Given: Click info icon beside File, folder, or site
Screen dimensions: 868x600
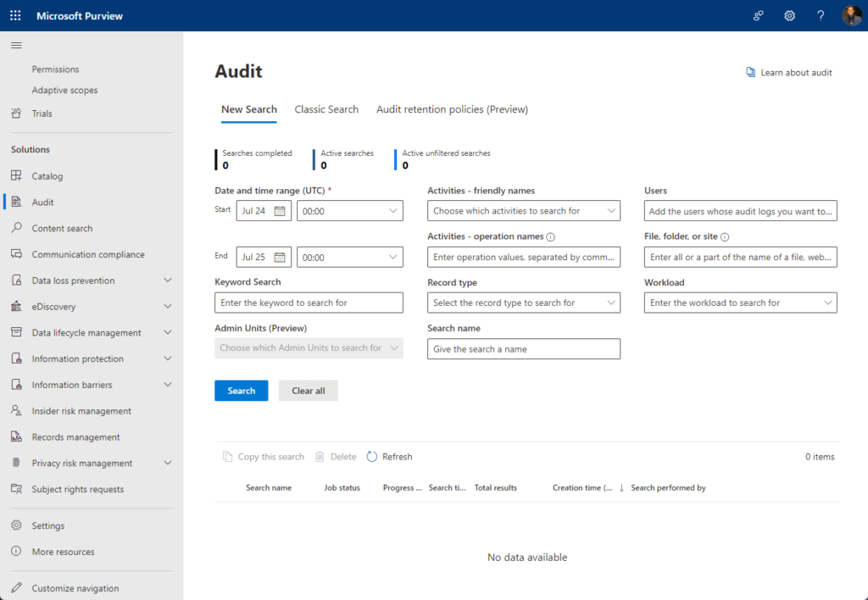Looking at the screenshot, I should click(725, 237).
